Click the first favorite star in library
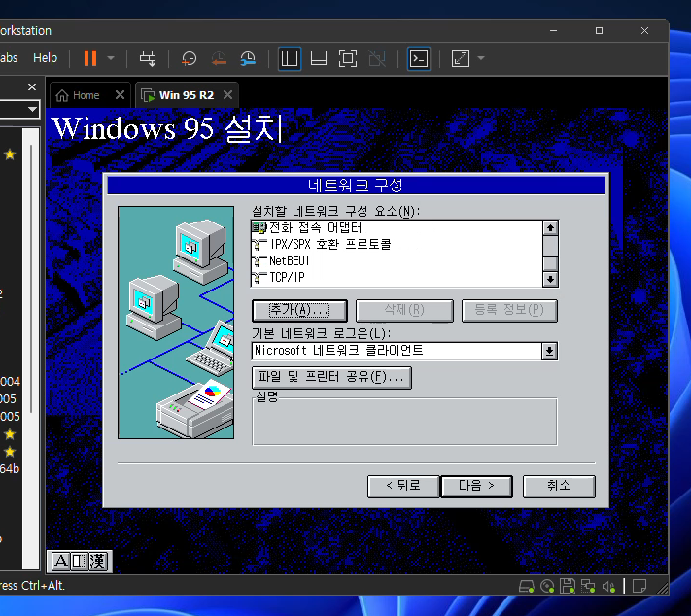 (10, 154)
